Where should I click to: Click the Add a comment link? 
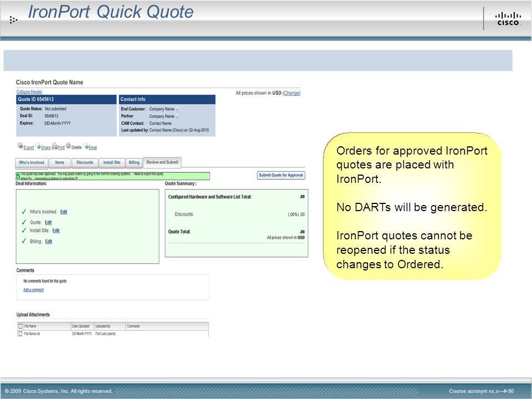click(x=33, y=290)
